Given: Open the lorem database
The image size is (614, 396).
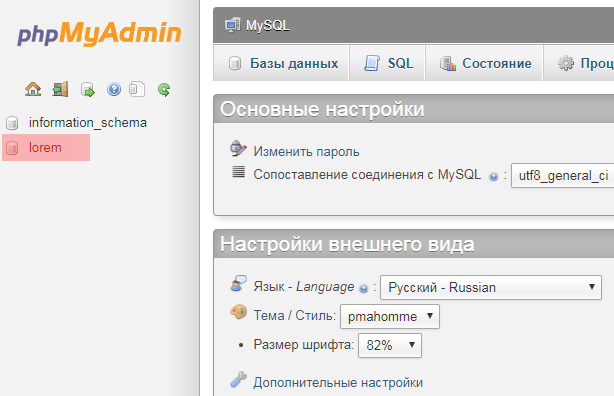Looking at the screenshot, I should click(x=45, y=148).
